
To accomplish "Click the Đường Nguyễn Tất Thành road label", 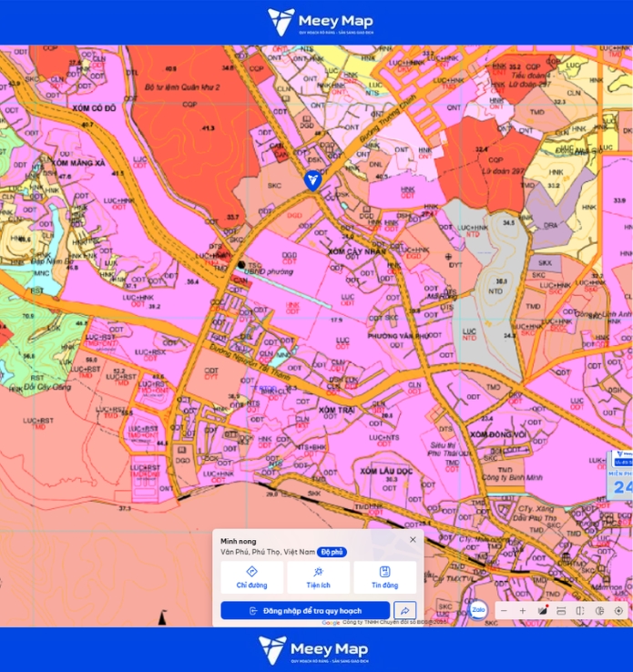I will point(250,361).
